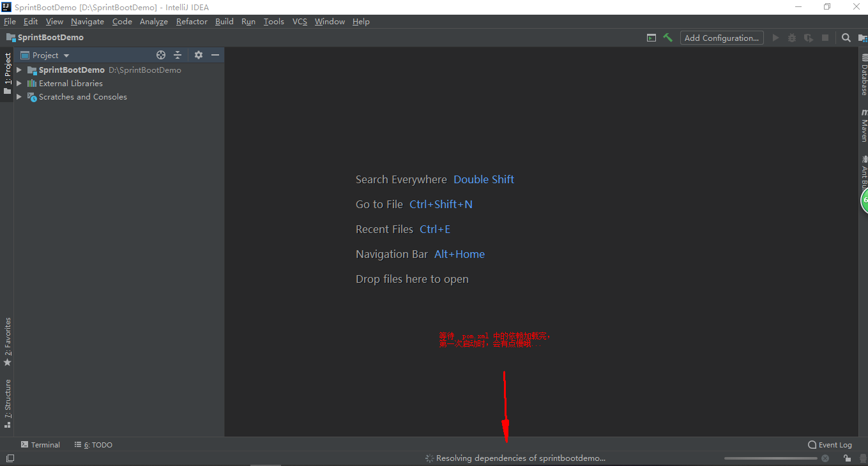Open the Code menu
Screen dimensions: 868x466
pos(122,22)
